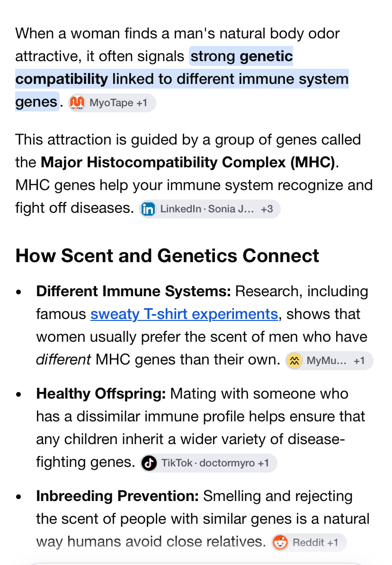Expand the +3 LinkedIn sources

pyautogui.click(x=267, y=209)
